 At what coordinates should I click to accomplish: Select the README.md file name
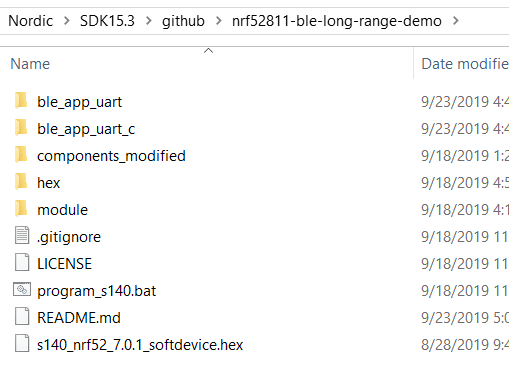[79, 318]
